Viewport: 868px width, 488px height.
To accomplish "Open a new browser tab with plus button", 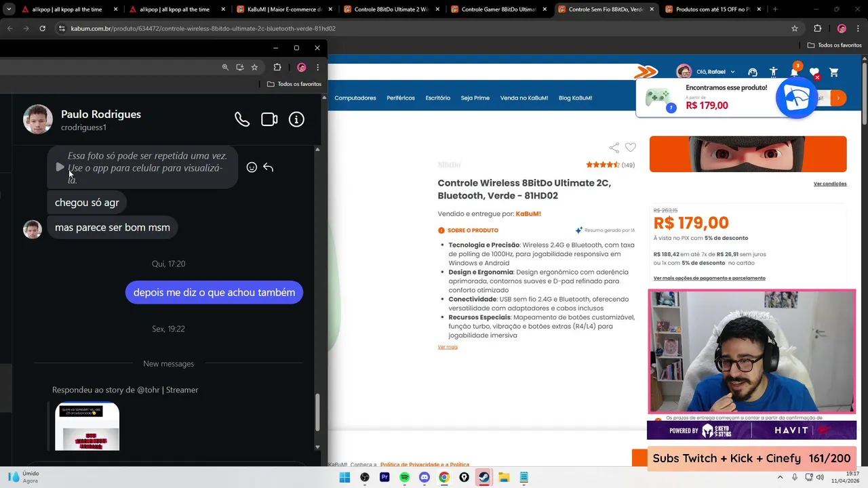I will 775,9.
